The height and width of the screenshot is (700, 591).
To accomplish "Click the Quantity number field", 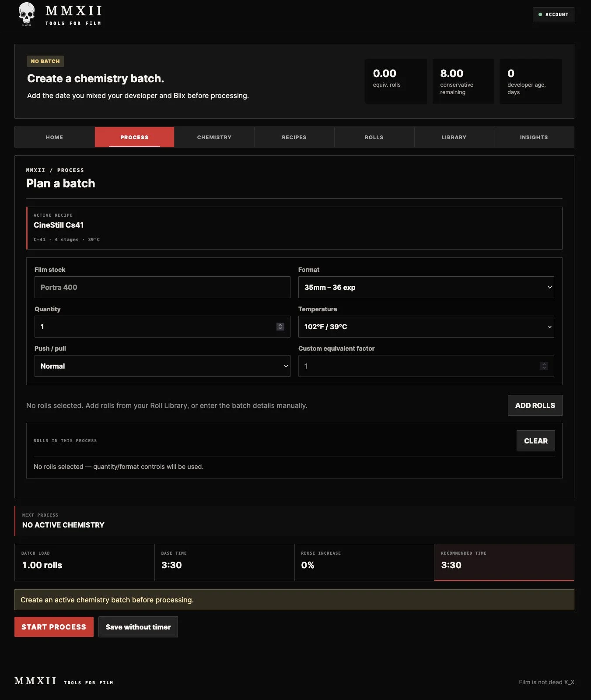I will [x=162, y=327].
